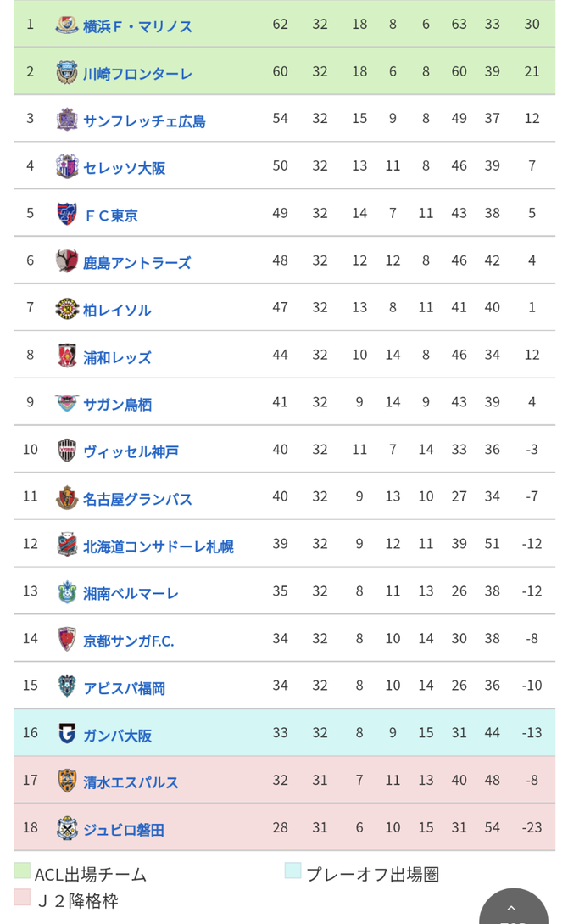Click the Vissel Kobe striped crest
The image size is (568, 924).
[x=67, y=450]
